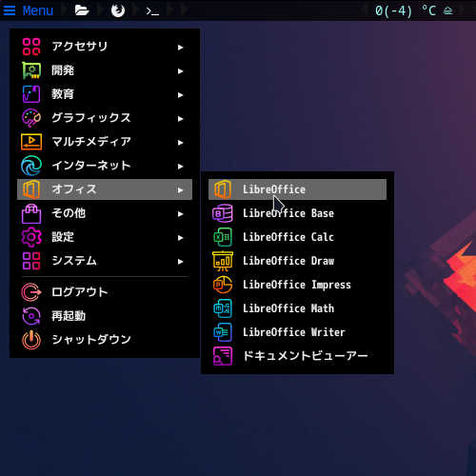The height and width of the screenshot is (476, 476).
Task: Select ドキュメントビューアー entry
Action: click(x=297, y=356)
